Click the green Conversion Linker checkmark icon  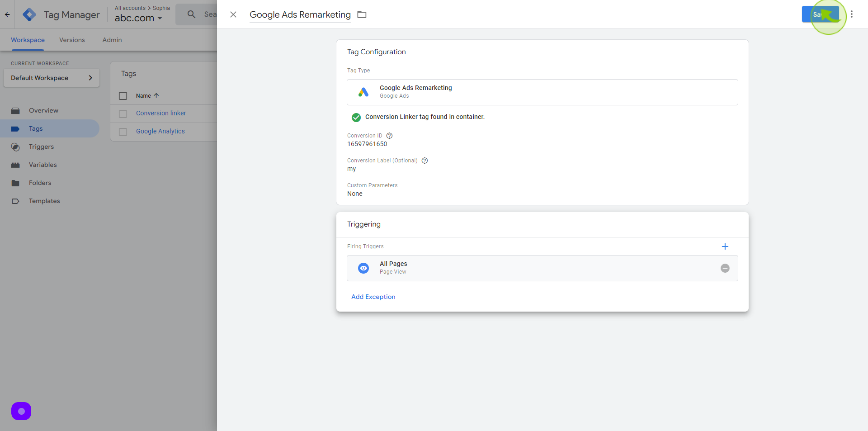356,118
